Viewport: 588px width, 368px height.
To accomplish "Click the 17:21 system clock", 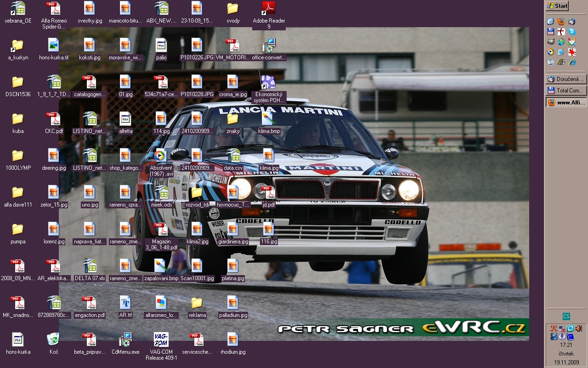I will click(x=566, y=345).
